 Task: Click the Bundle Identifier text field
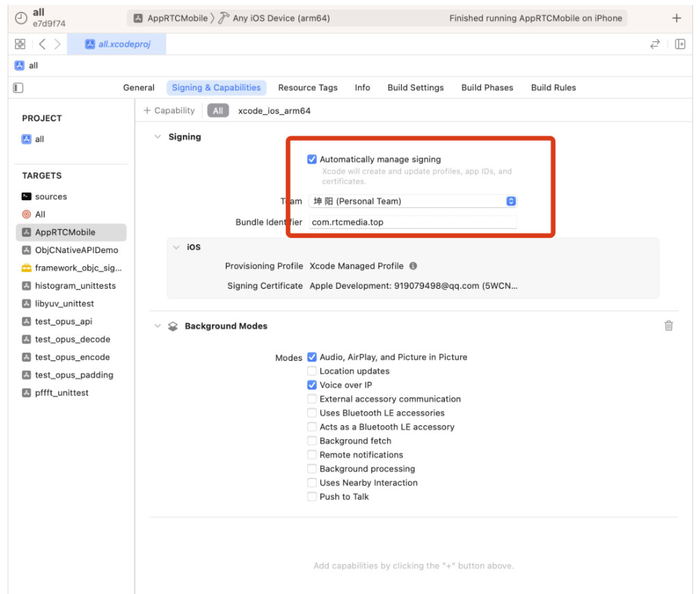(x=413, y=223)
